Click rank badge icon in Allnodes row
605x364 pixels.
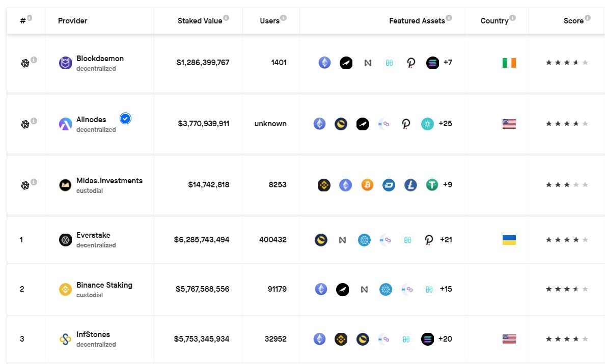25,124
